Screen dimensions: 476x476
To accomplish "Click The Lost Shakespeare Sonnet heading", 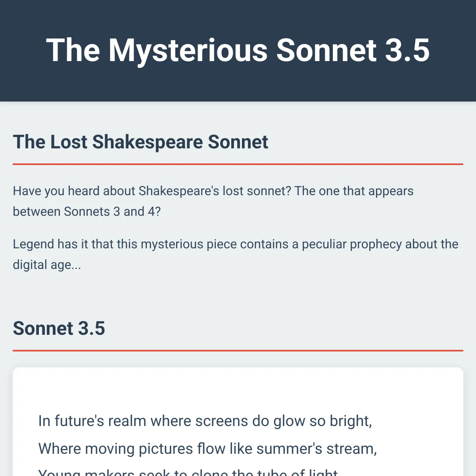I will point(140,142).
